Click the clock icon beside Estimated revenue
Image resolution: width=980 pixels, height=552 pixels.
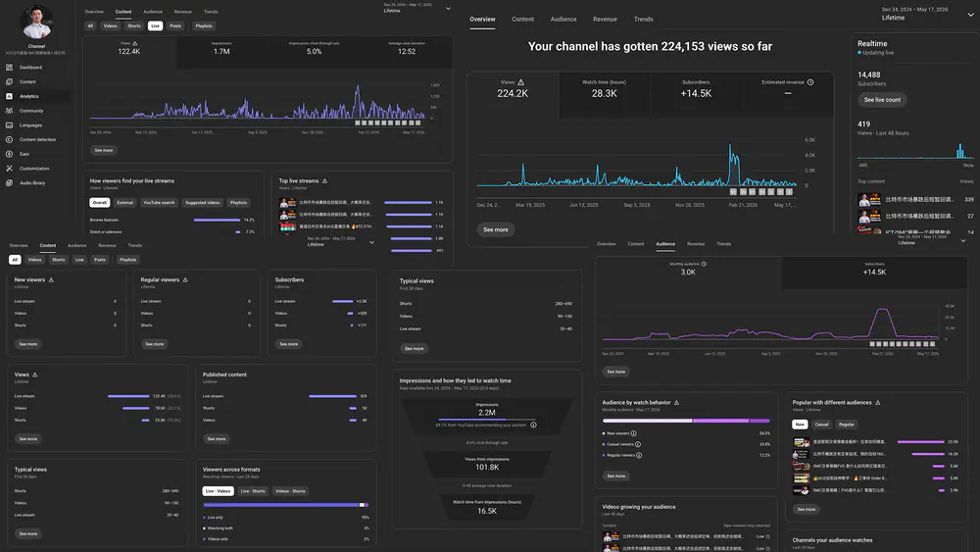(x=810, y=82)
